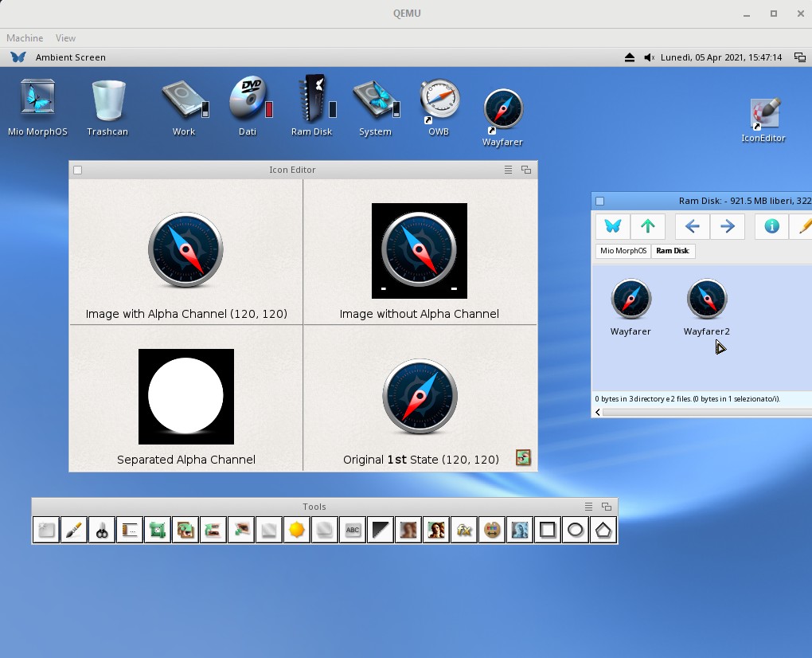This screenshot has height=658, width=812.
Task: Click the green crop tool
Action: 158,530
